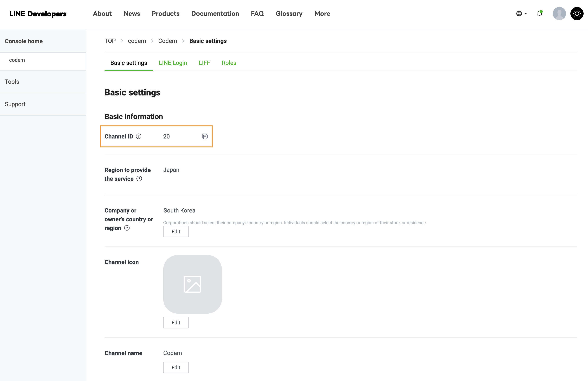The width and height of the screenshot is (588, 381).
Task: Click the Basic information heading
Action: (134, 117)
